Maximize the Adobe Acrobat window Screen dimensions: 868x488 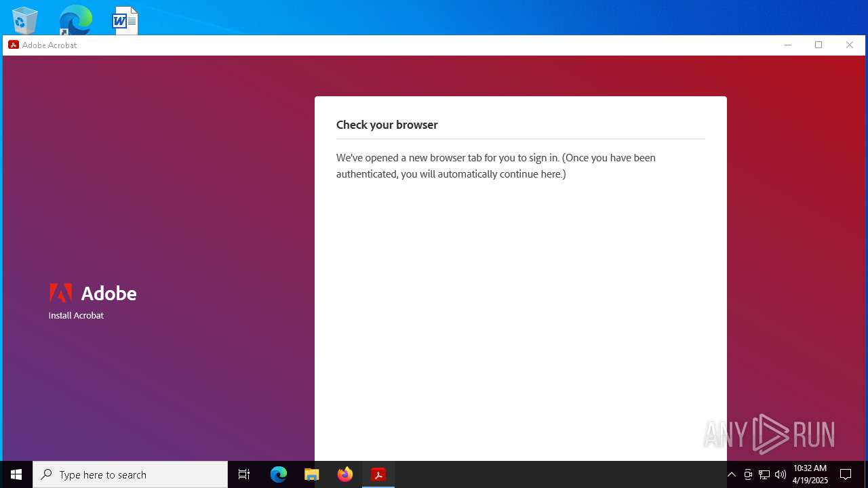(x=818, y=45)
